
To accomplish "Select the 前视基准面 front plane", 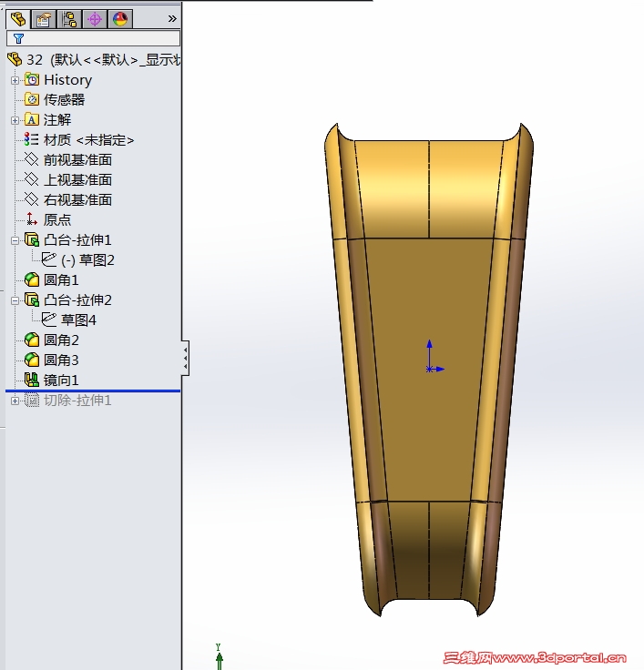I will point(77,160).
